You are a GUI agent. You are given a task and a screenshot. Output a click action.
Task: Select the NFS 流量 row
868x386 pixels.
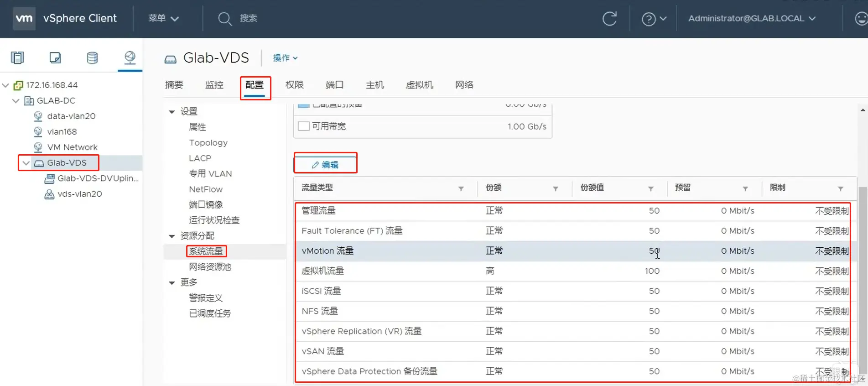(575, 311)
